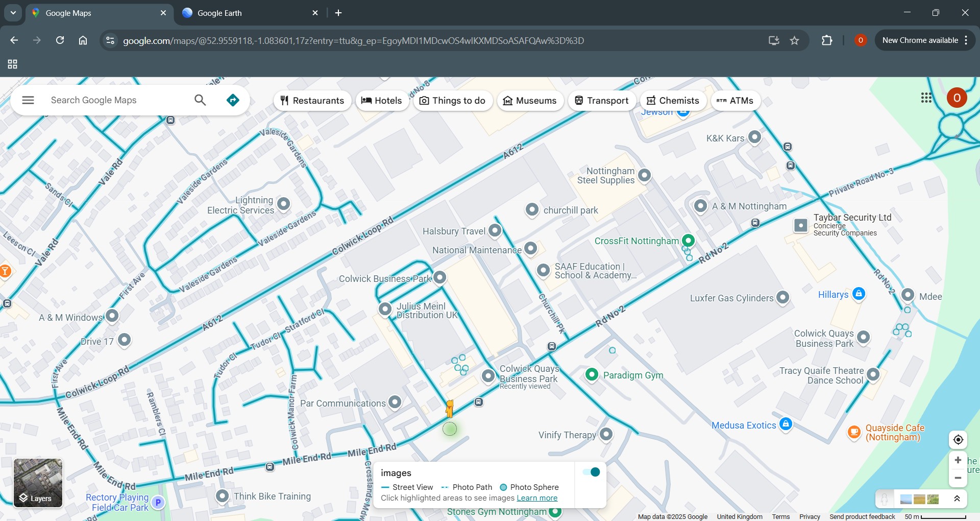Open a new browser tab
This screenshot has width=980, height=521.
coord(338,13)
